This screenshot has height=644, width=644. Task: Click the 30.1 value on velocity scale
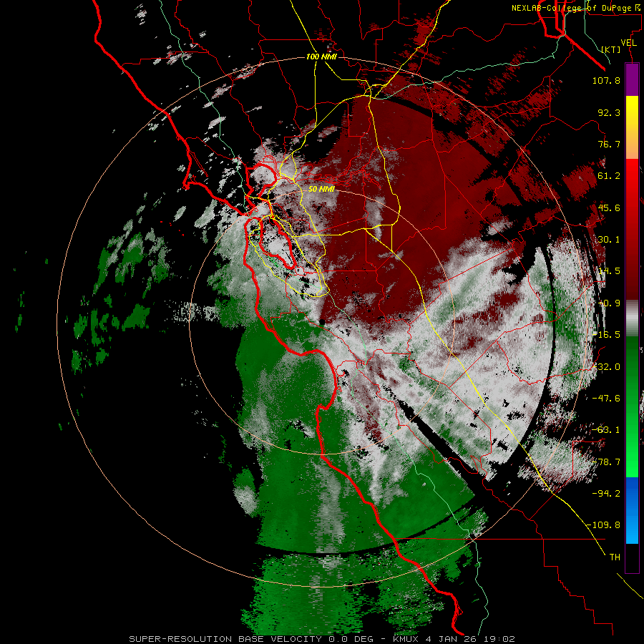point(609,240)
